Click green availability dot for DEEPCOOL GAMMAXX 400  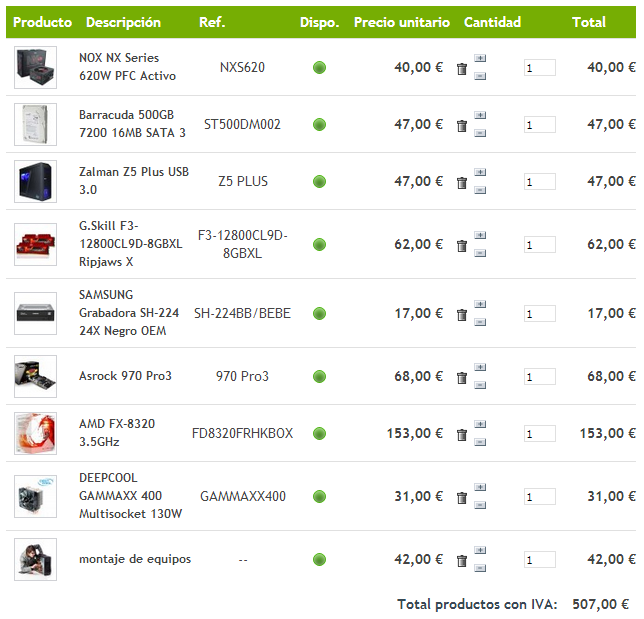(x=320, y=497)
